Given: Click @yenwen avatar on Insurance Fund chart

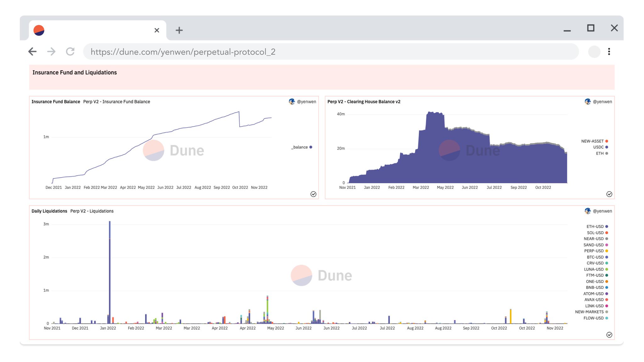Looking at the screenshot, I should pyautogui.click(x=292, y=101).
